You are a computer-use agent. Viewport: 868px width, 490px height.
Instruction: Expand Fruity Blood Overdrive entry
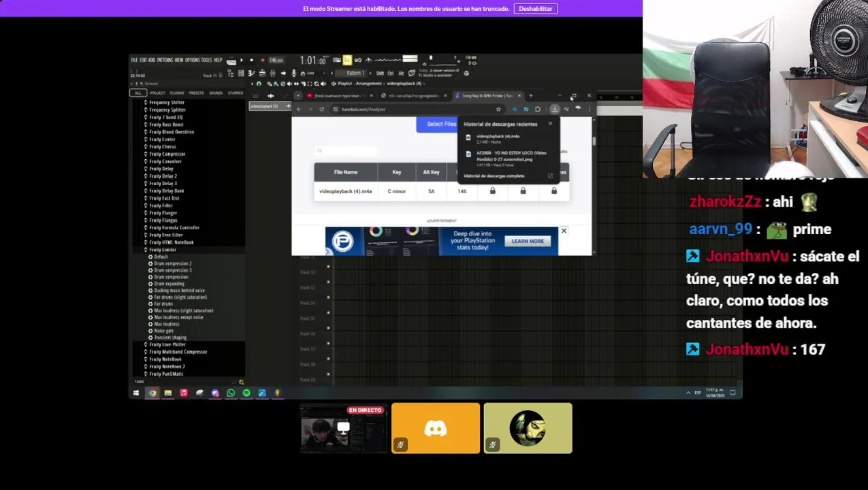[x=172, y=132]
